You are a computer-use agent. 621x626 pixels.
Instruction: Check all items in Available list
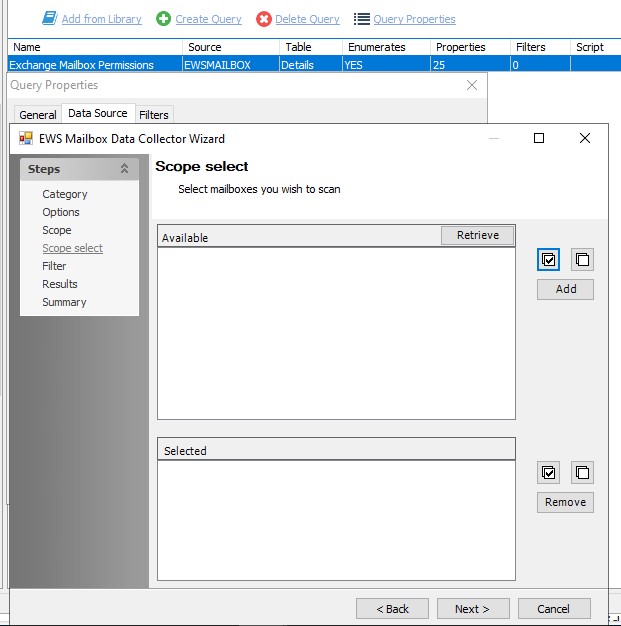(548, 260)
